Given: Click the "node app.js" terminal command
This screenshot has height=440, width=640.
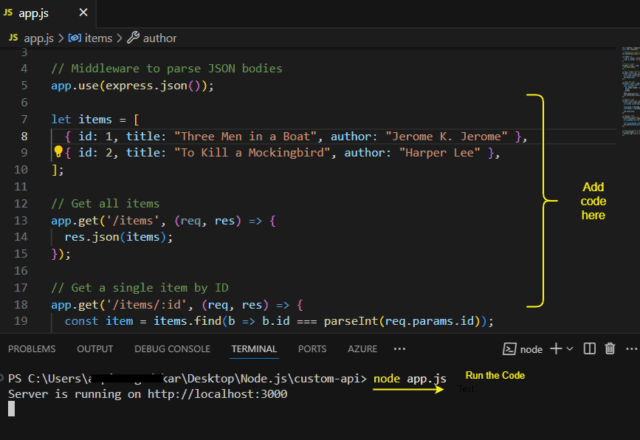Looking at the screenshot, I should [x=410, y=378].
